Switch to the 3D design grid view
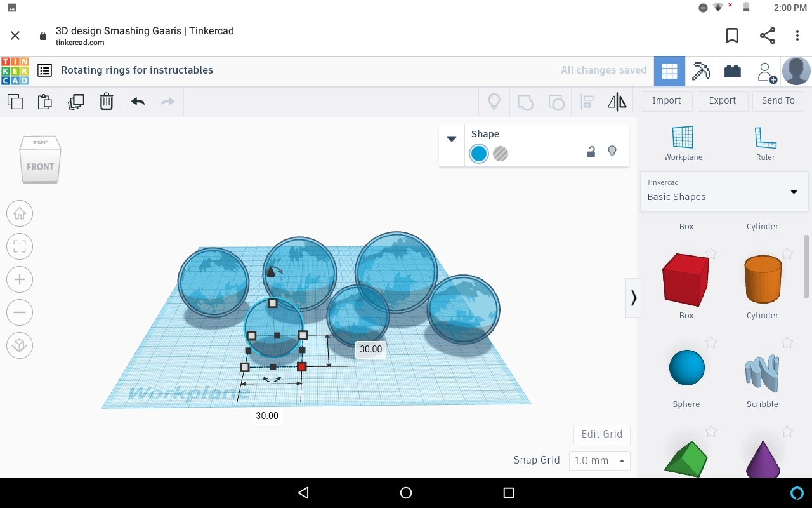The height and width of the screenshot is (508, 812). click(669, 71)
